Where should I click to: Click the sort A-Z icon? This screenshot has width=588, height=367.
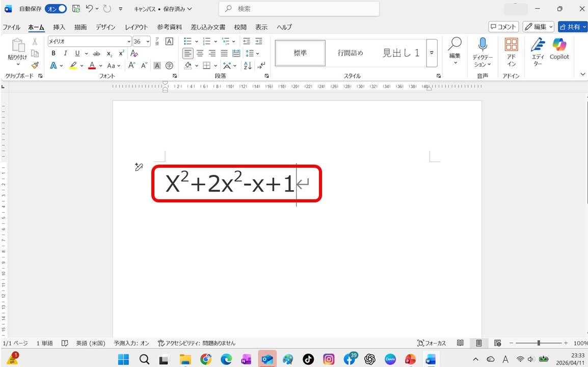(x=248, y=66)
